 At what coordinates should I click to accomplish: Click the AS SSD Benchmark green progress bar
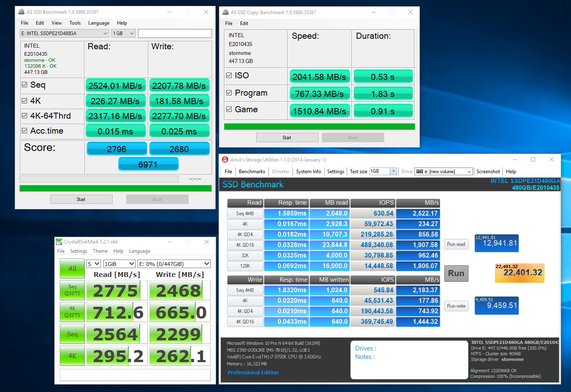point(115,188)
